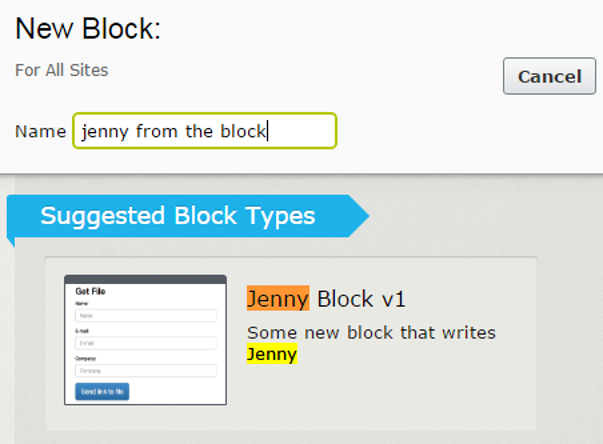Click the 'New Block:' heading
Viewport: 603px width, 444px height.
click(88, 30)
